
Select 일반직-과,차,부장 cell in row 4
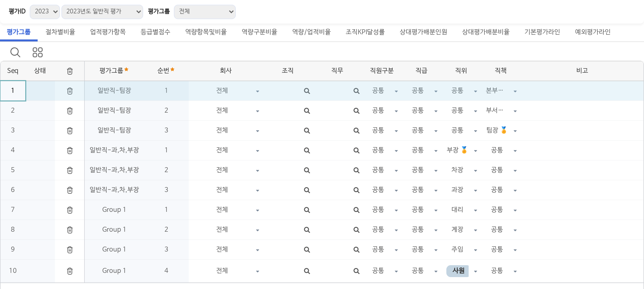pos(114,150)
